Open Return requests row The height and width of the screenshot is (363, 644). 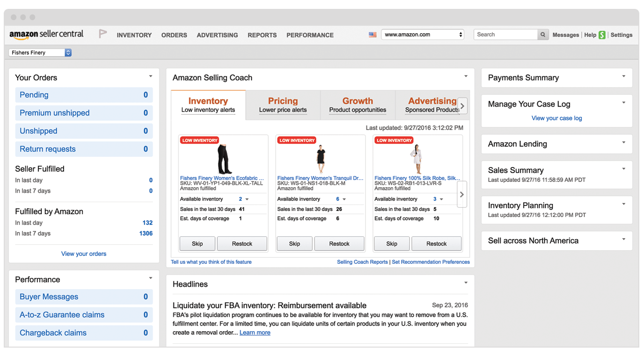pos(84,149)
